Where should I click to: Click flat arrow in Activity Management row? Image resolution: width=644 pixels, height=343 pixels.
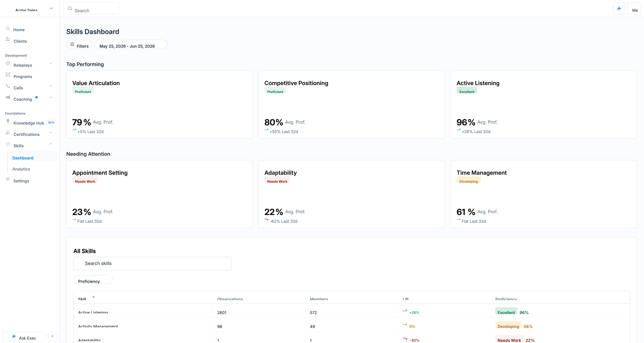[405, 324]
